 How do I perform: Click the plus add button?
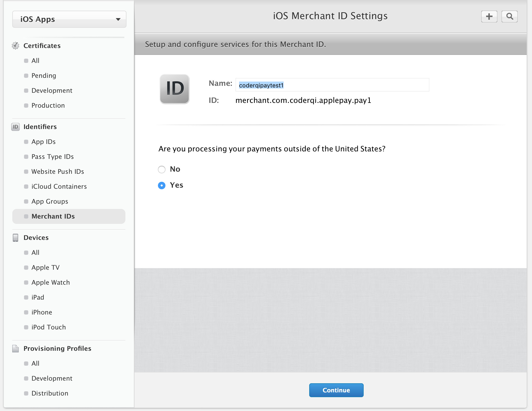point(489,17)
